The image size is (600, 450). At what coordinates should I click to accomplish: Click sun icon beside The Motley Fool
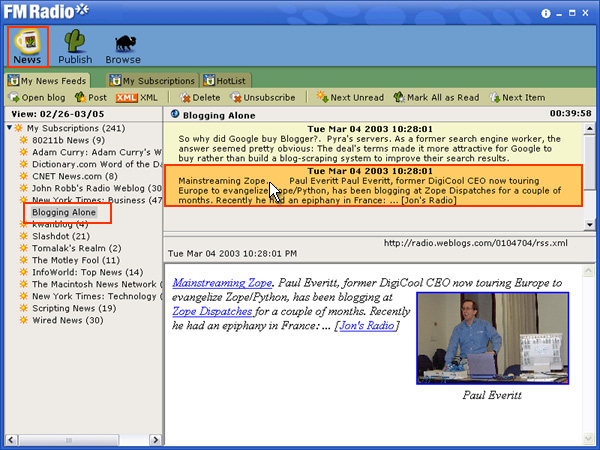[24, 260]
